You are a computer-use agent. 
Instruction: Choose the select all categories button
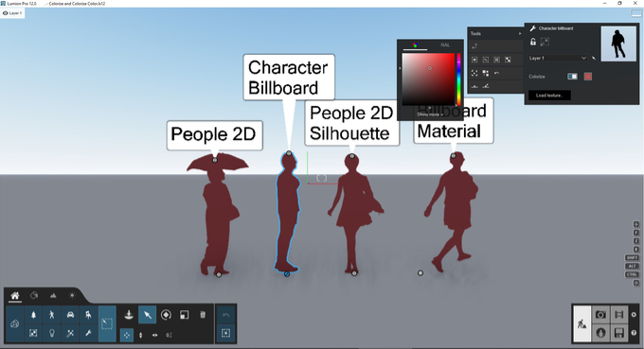coord(107,324)
